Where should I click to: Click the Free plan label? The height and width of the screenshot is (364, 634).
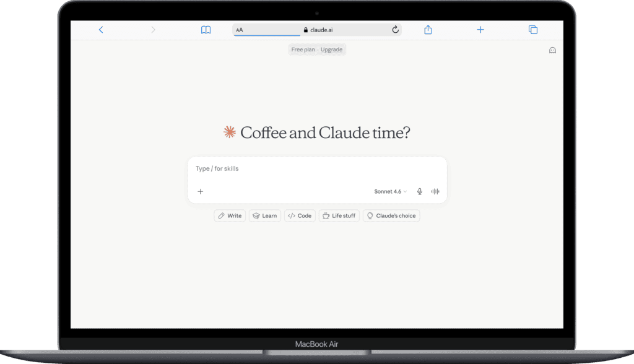pyautogui.click(x=303, y=50)
